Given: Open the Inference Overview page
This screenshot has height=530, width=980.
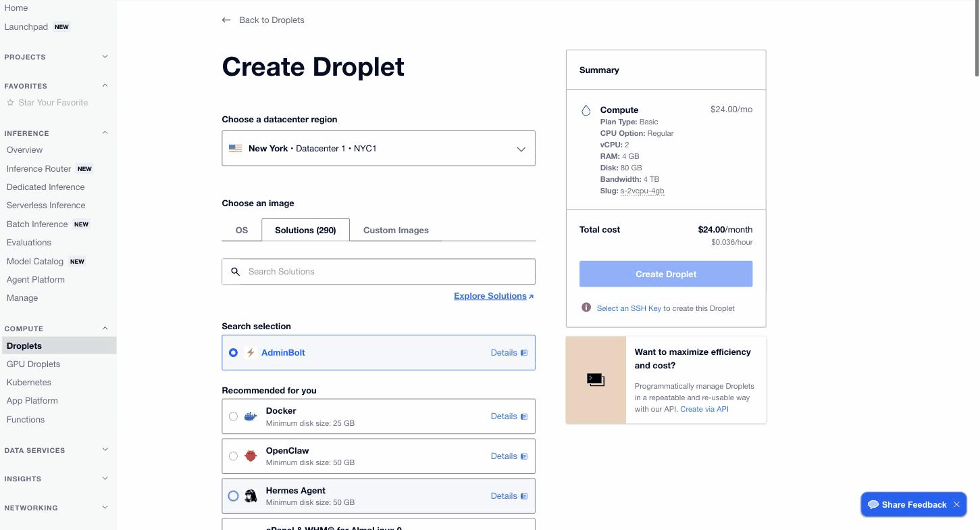Looking at the screenshot, I should 24,150.
